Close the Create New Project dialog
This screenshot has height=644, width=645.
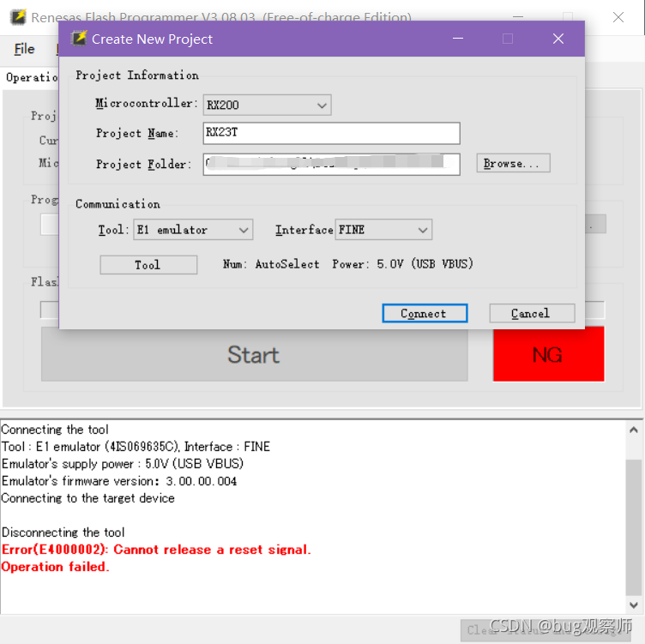(558, 39)
